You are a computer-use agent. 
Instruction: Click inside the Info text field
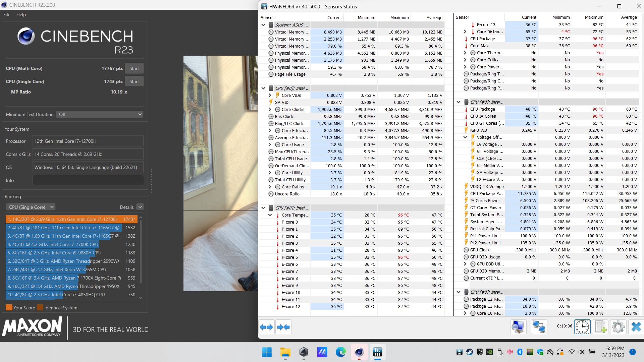point(88,180)
